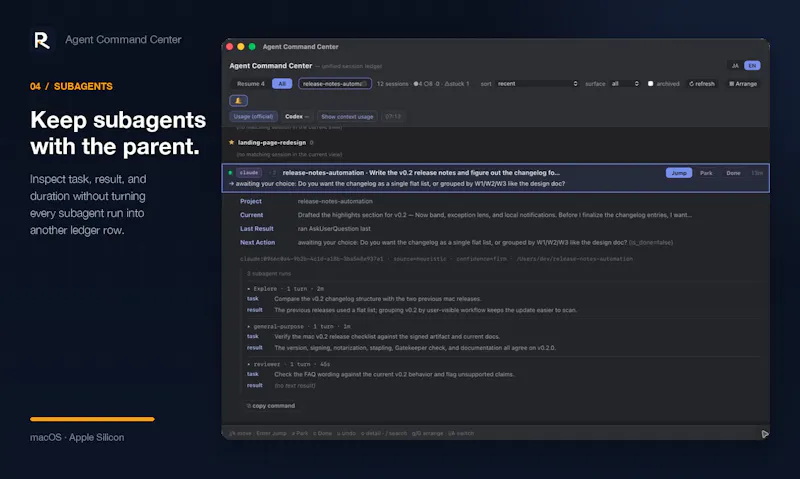
Task: Select the Resume 4 filter tab
Action: click(251, 84)
